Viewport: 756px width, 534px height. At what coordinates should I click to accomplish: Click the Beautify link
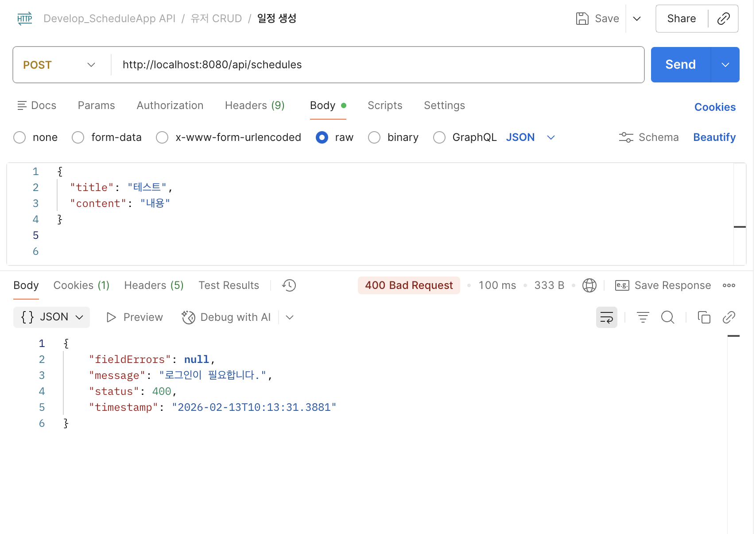pos(714,137)
